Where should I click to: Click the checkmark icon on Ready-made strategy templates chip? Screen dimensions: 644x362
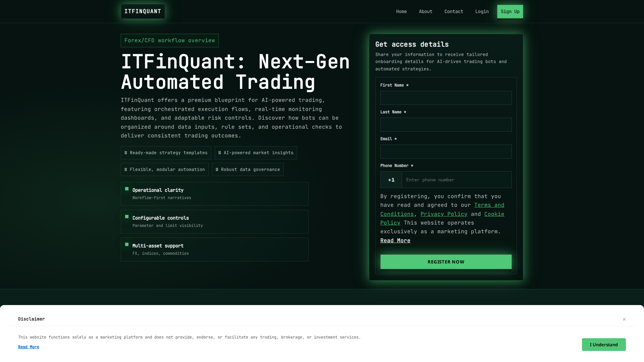pyautogui.click(x=126, y=153)
